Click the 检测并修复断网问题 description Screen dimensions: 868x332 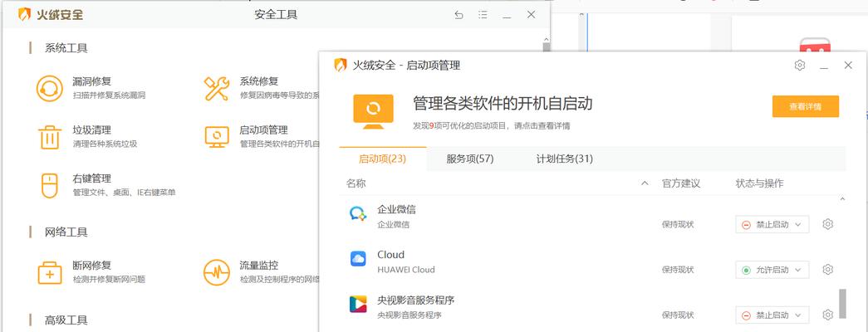[109, 280]
